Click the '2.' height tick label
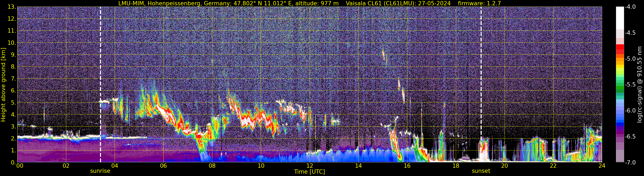 coord(13,139)
